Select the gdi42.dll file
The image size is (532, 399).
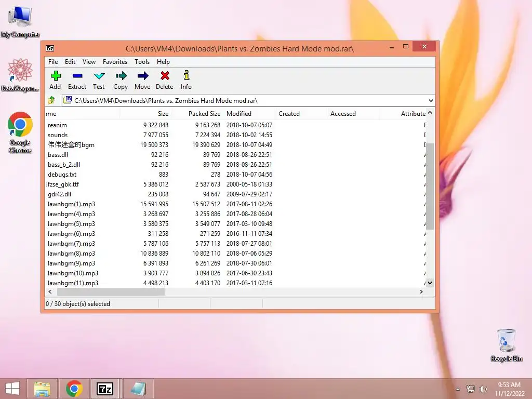(235, 194)
